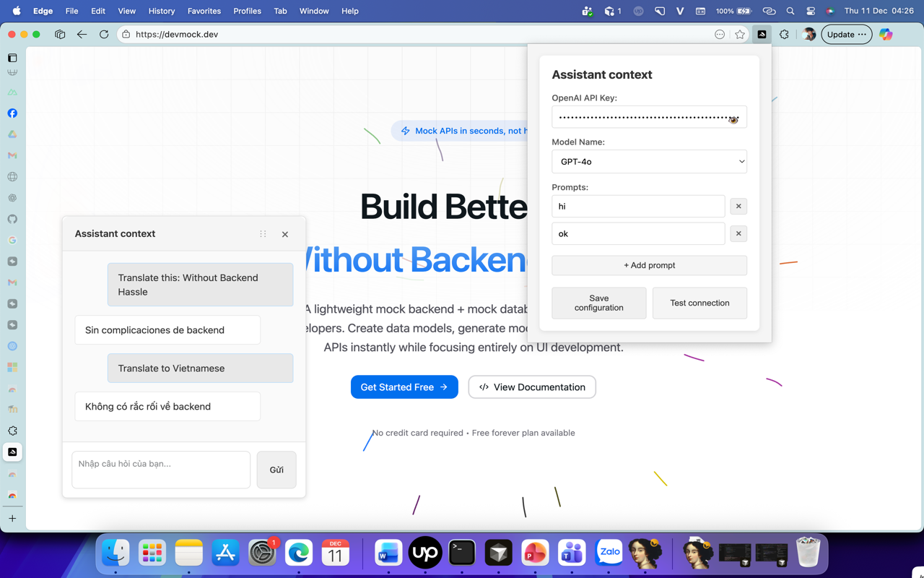This screenshot has width=924, height=578.
Task: Open View Documentation link
Action: 532,387
